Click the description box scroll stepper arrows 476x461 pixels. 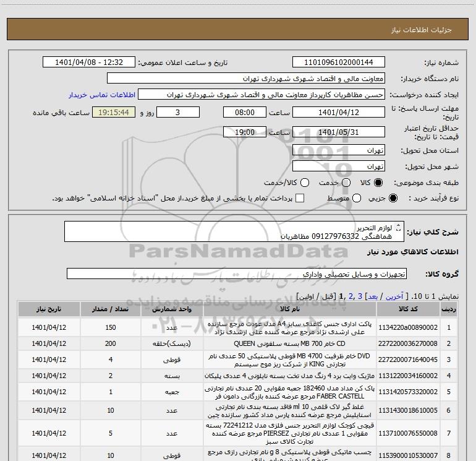tap(399, 227)
